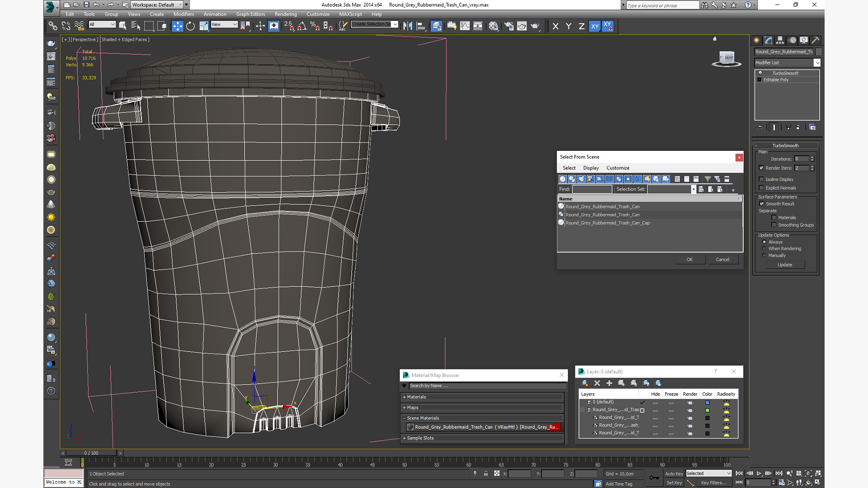Select the Move transform tool
Screen dimensions: 868x488
pyautogui.click(x=177, y=26)
